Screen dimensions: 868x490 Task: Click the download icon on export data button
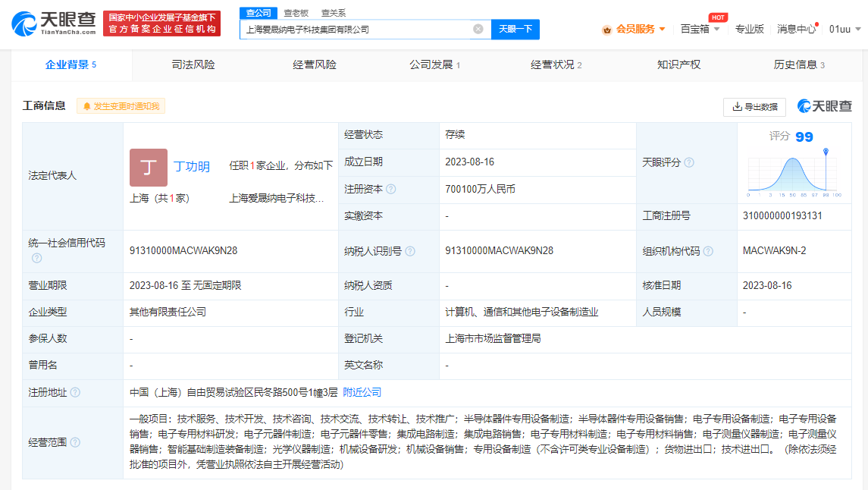click(x=737, y=107)
